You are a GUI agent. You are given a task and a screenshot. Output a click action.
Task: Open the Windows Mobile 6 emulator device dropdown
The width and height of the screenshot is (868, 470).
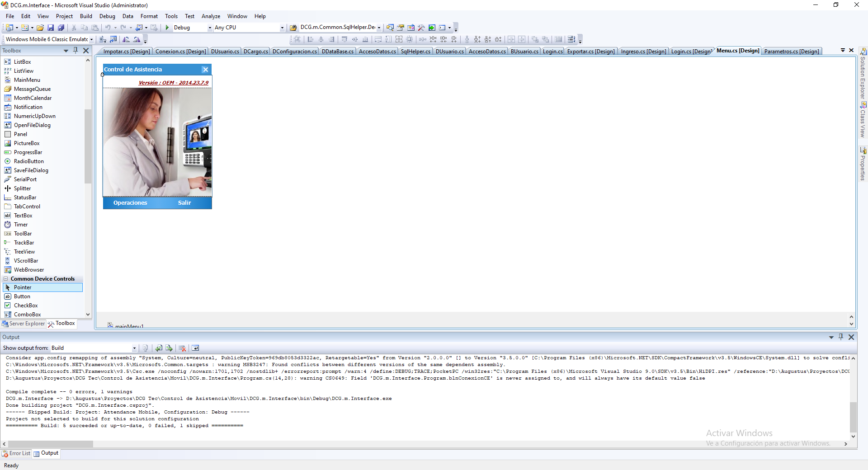click(x=91, y=39)
